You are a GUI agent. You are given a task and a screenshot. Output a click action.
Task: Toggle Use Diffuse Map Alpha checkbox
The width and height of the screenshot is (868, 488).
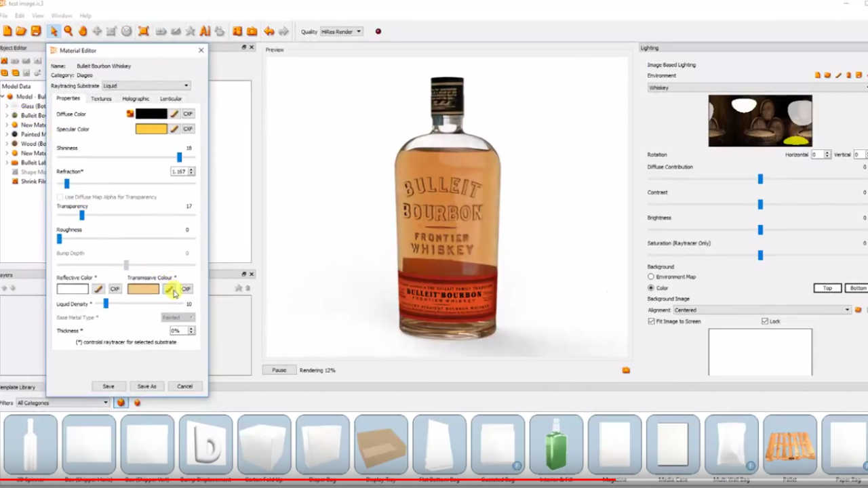pos(60,197)
